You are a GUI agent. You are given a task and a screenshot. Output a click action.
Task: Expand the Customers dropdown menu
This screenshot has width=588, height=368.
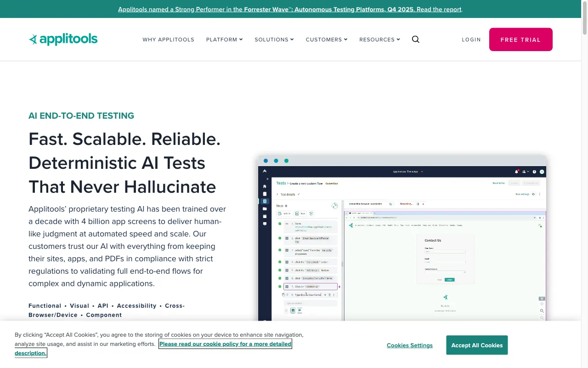click(x=327, y=40)
